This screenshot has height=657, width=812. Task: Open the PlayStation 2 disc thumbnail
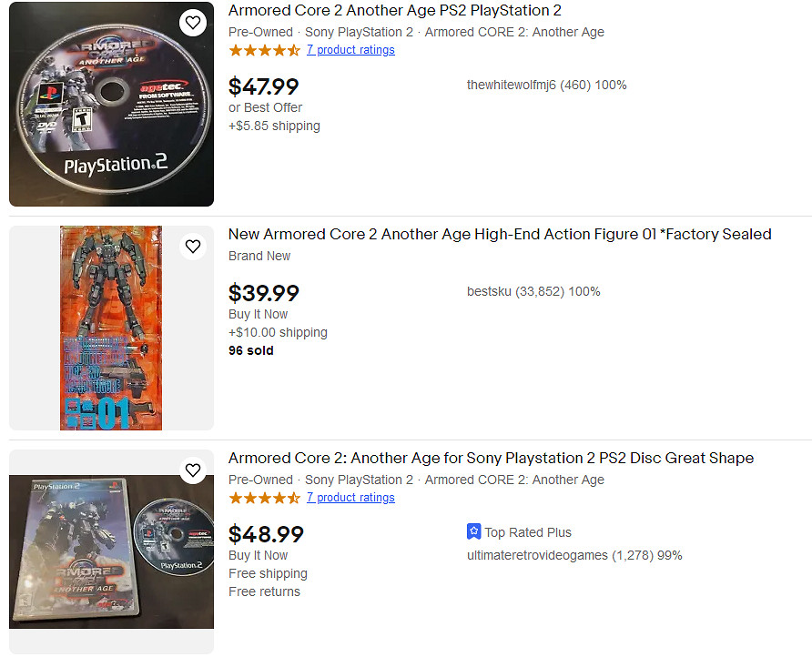[x=111, y=104]
